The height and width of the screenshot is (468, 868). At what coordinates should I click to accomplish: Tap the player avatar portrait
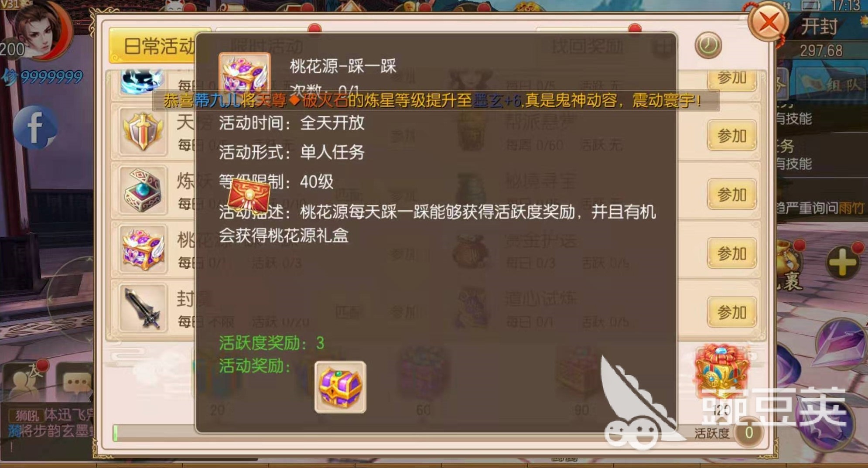click(41, 31)
